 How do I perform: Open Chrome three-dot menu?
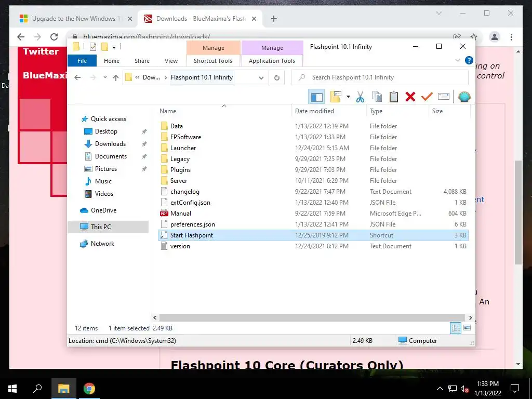[511, 37]
